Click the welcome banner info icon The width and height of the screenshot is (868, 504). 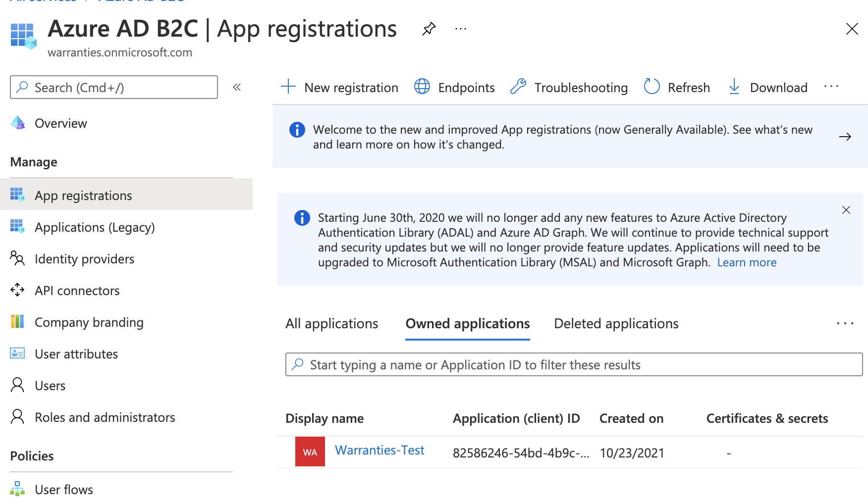(297, 130)
